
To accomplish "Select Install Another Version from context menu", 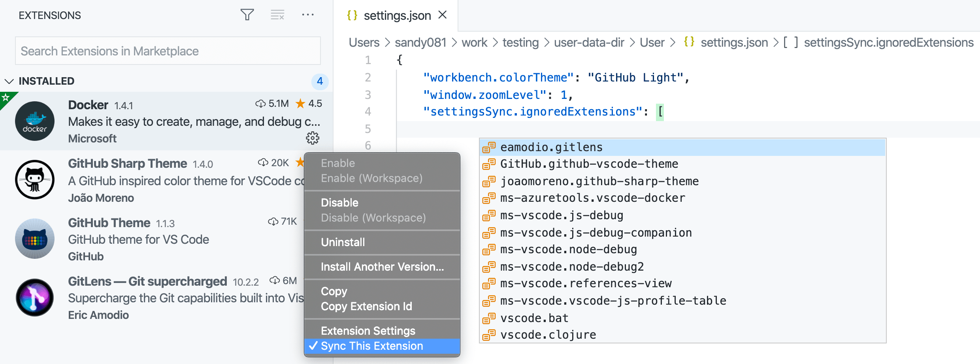I will pyautogui.click(x=382, y=267).
